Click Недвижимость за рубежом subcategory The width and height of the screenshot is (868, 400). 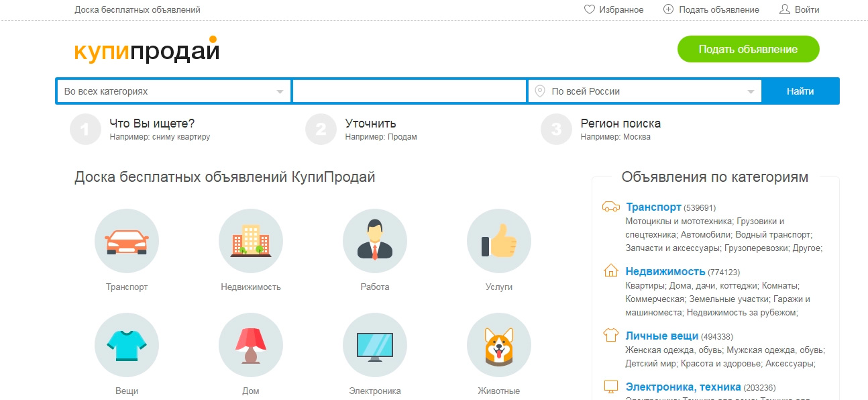coord(741,312)
